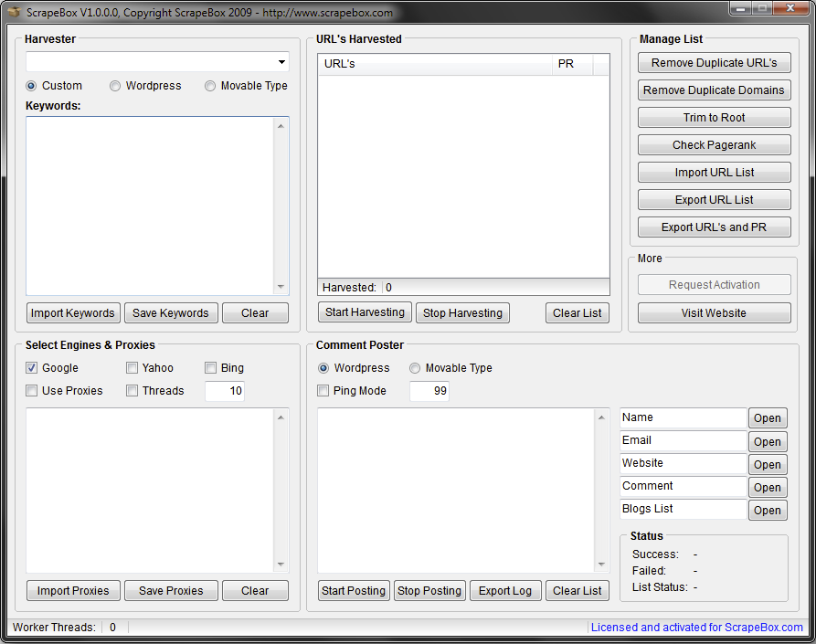Image resolution: width=816 pixels, height=644 pixels.
Task: Click the Check Pagerank button
Action: pos(714,145)
